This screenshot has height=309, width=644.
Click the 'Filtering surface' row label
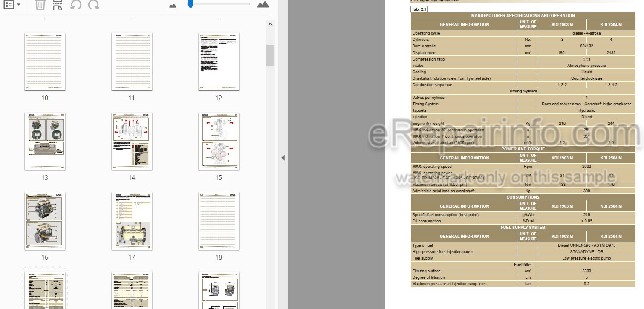(426, 271)
